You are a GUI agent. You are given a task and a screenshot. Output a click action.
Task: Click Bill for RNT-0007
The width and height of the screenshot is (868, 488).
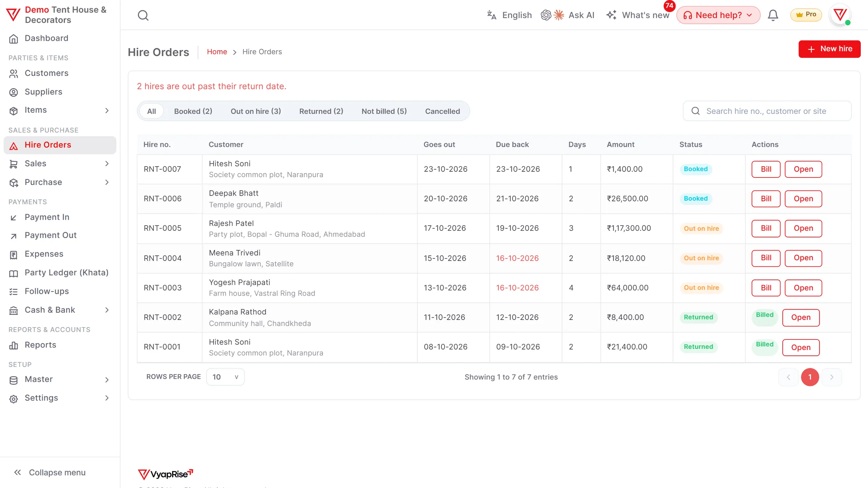(766, 169)
